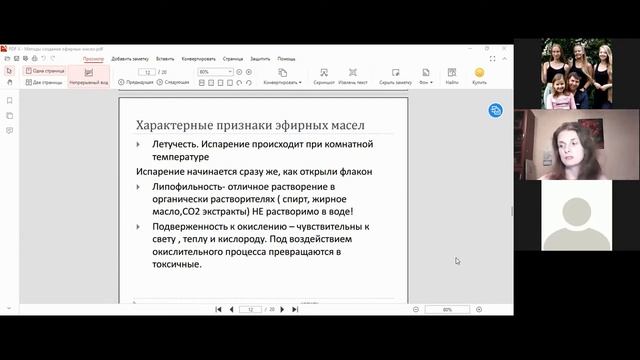Open the Конвертировать dropdown button
Screen dimensions: 640x360
coord(282,76)
